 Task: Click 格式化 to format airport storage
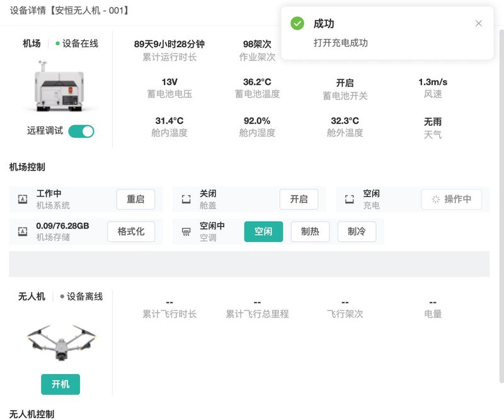point(131,232)
